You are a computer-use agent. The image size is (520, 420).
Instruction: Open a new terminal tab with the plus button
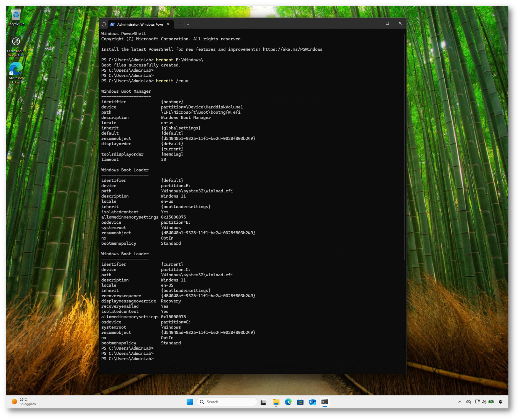pyautogui.click(x=180, y=24)
